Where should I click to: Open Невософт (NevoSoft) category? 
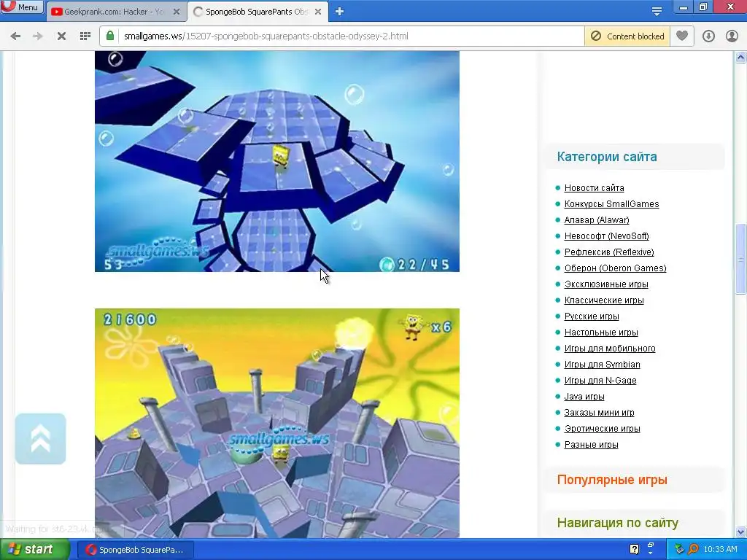606,236
